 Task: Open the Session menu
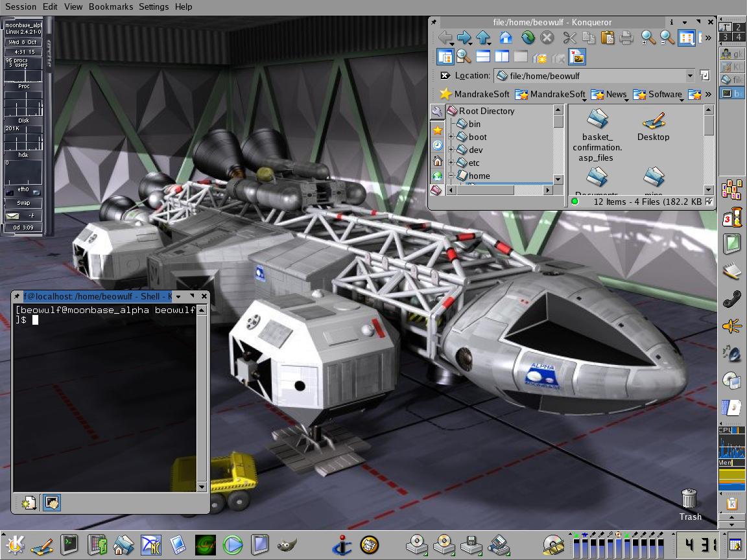point(21,6)
